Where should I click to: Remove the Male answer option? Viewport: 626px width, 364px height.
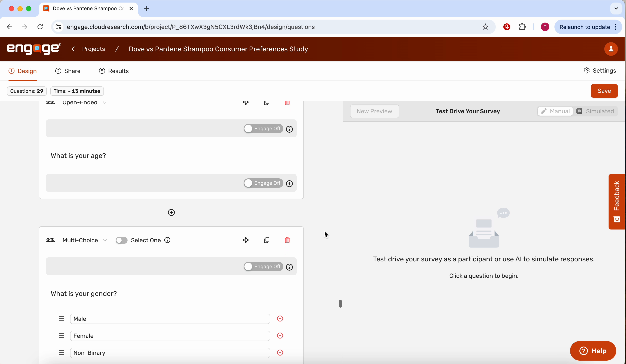coord(280,319)
